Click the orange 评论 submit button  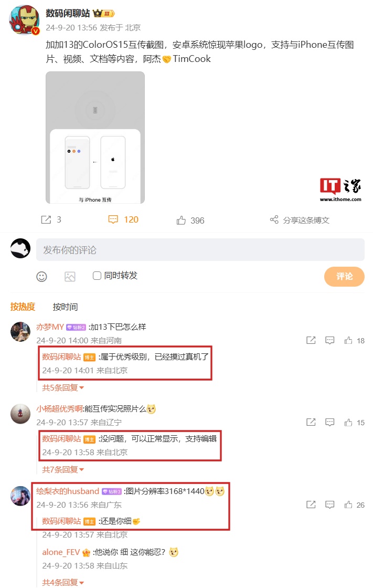(344, 277)
